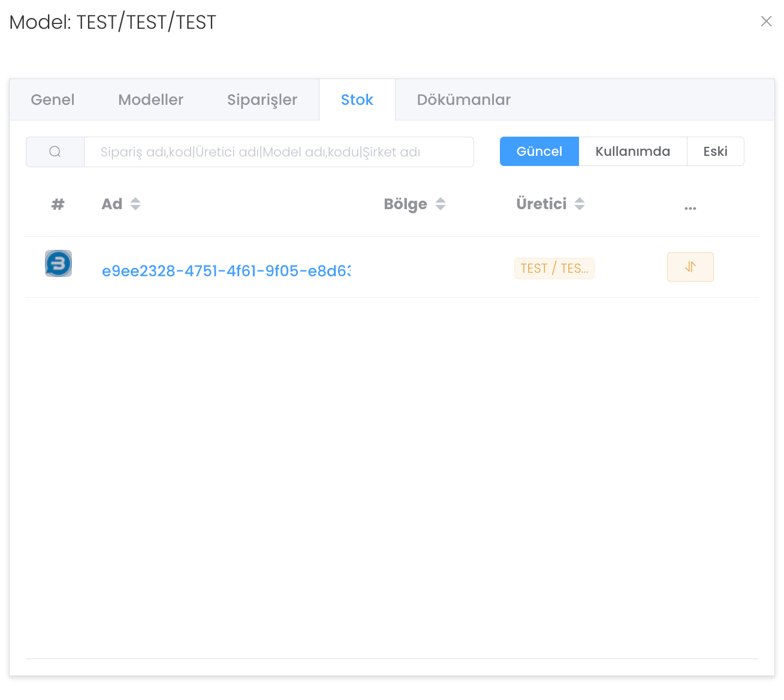The image size is (784, 700).
Task: Sort by Ad column arrows
Action: click(135, 204)
